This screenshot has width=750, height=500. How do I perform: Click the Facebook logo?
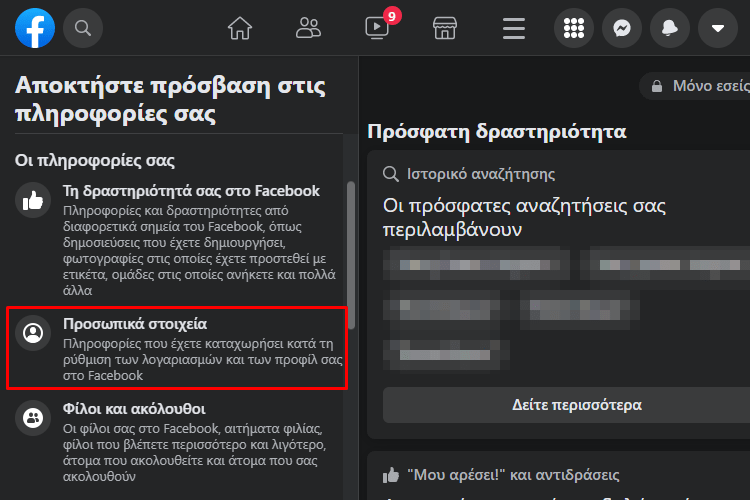pyautogui.click(x=35, y=28)
